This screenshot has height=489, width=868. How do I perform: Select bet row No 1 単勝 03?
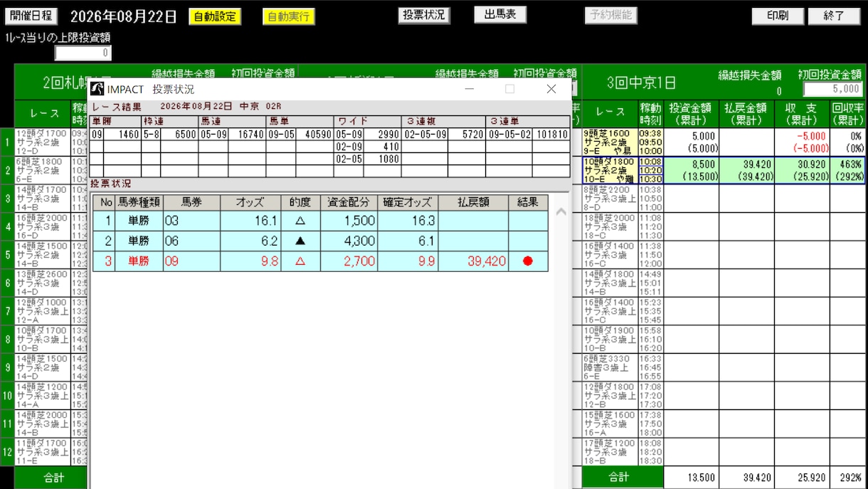coord(321,221)
